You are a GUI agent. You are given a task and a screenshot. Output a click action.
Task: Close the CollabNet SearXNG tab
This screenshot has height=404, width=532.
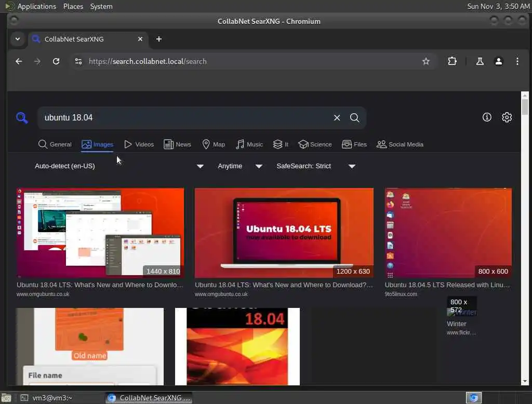[140, 39]
